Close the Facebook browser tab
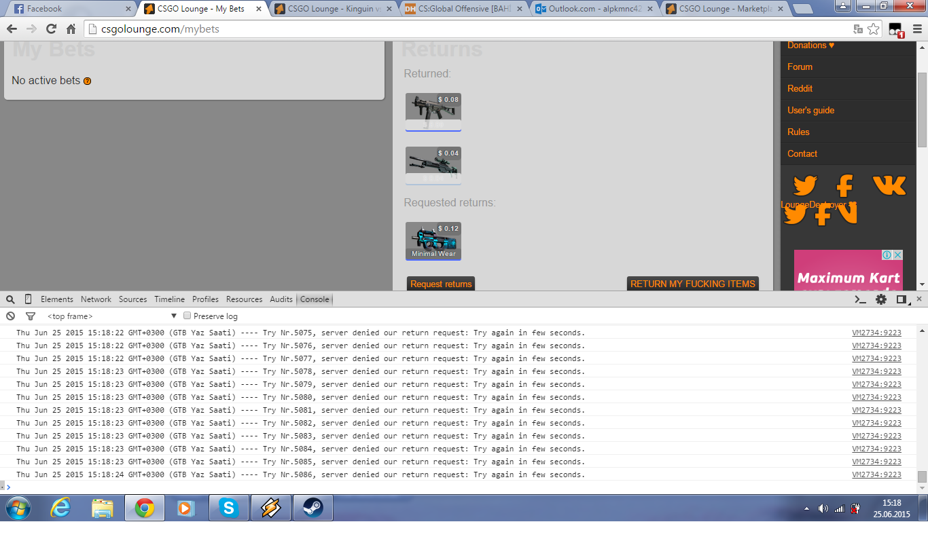This screenshot has height=560, width=928. 128,9
